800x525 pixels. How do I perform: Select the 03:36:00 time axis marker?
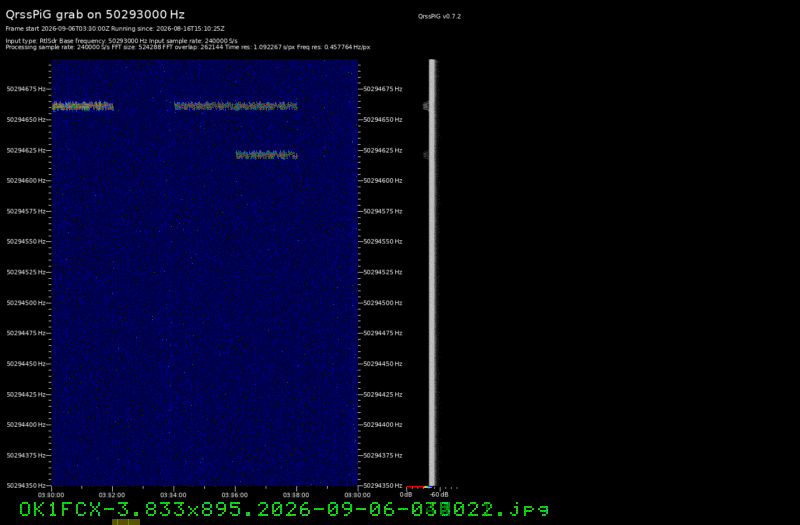click(235, 494)
